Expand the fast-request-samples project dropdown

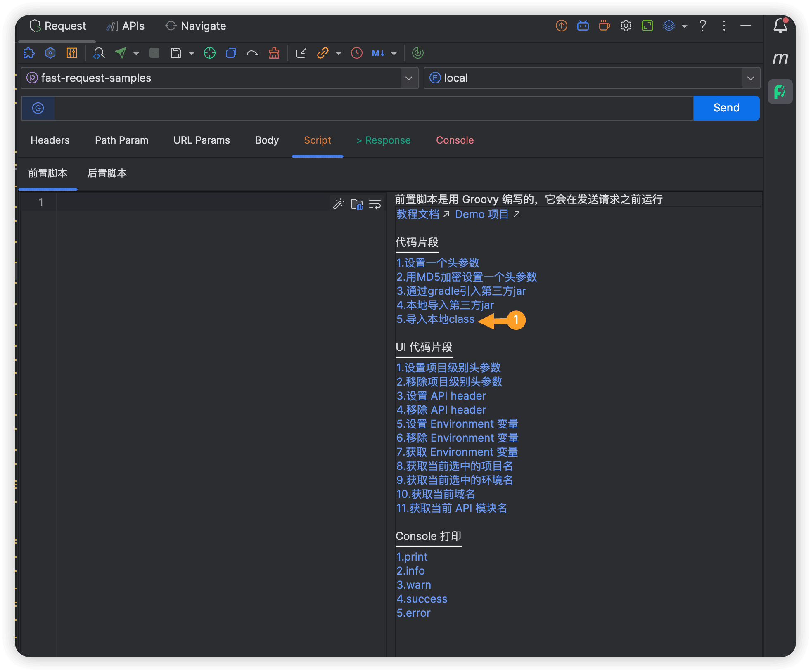tap(408, 78)
